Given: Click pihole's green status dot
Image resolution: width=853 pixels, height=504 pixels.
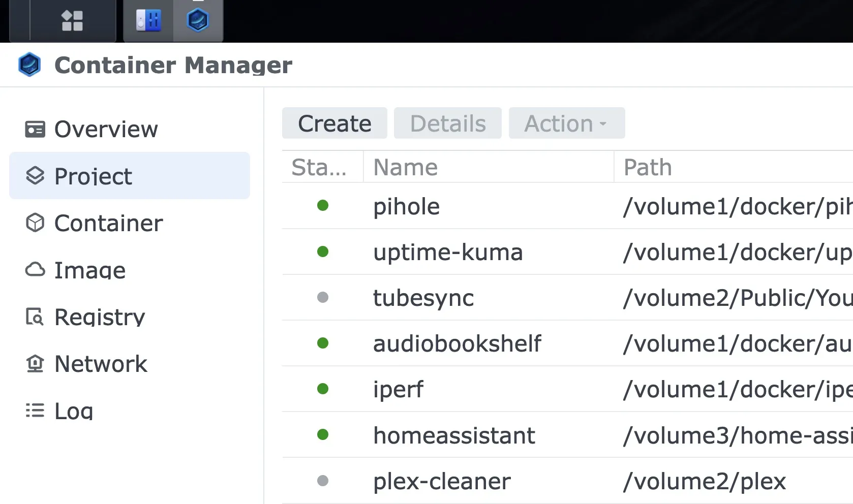Looking at the screenshot, I should tap(323, 206).
